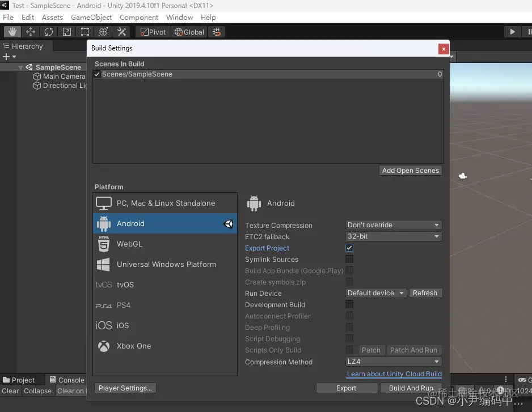Select the WebGL platform
Screen dimensions: 532x412
[165, 244]
